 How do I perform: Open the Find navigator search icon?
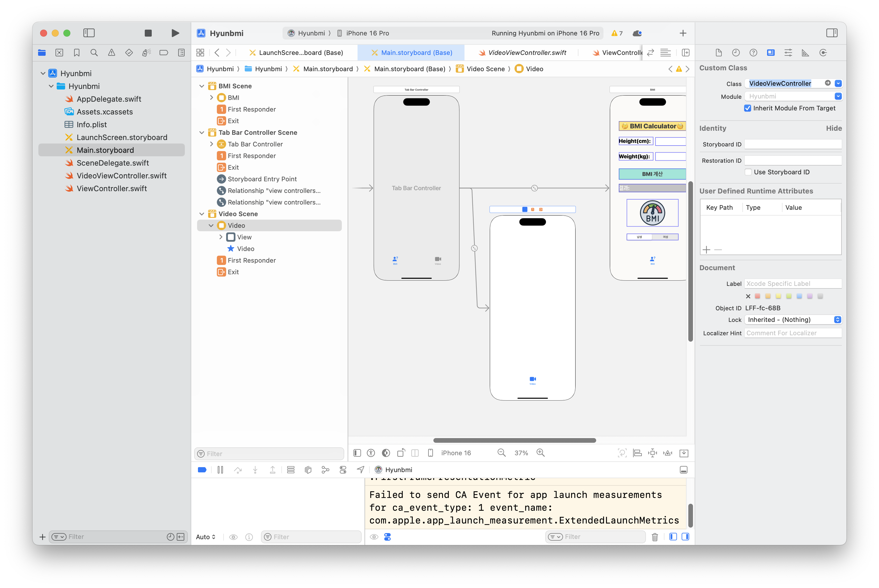(94, 53)
